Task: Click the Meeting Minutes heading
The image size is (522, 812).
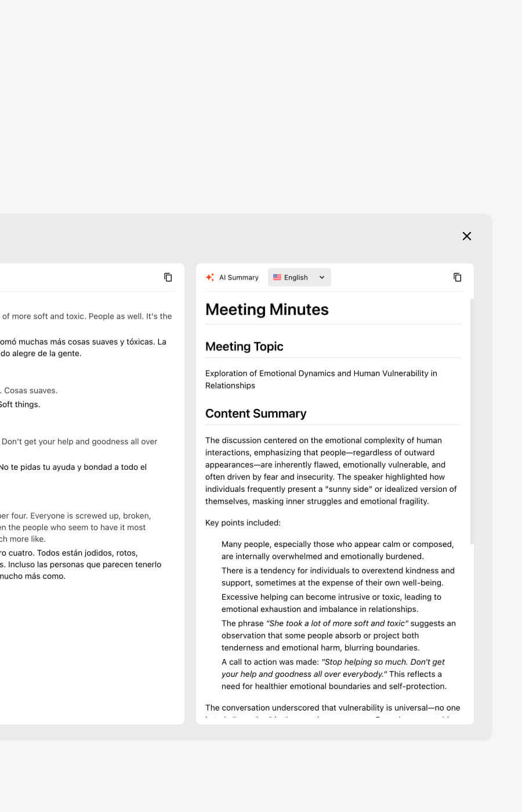Action: pos(267,309)
